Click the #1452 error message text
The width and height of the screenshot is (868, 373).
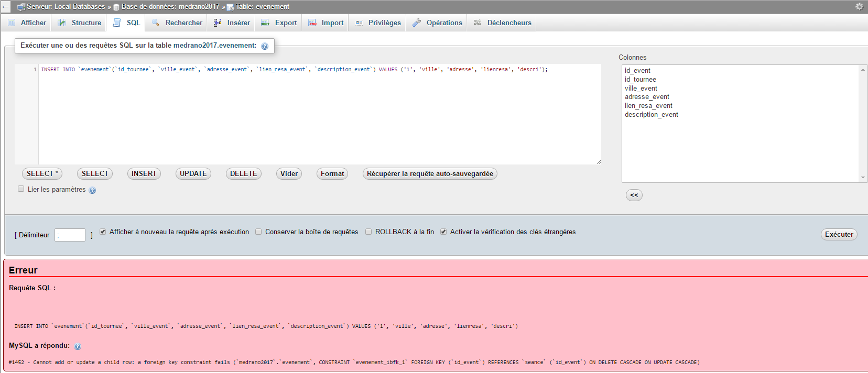click(354, 362)
